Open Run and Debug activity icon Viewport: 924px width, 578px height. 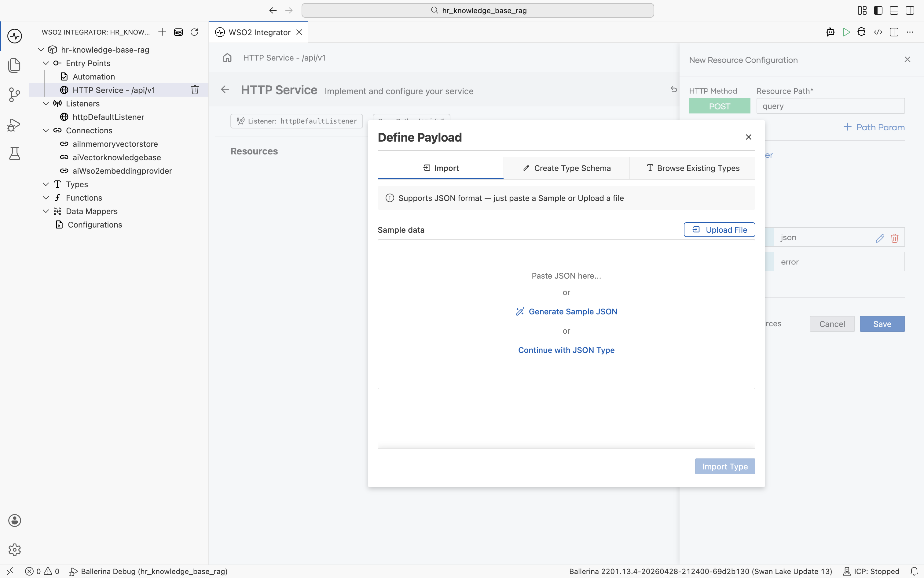[x=14, y=125]
